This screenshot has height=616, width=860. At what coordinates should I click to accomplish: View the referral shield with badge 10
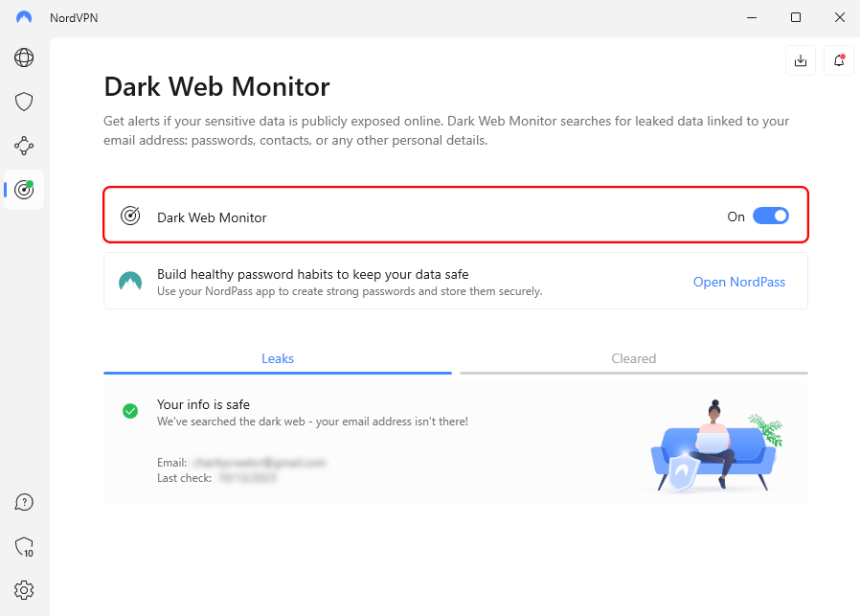pos(23,546)
